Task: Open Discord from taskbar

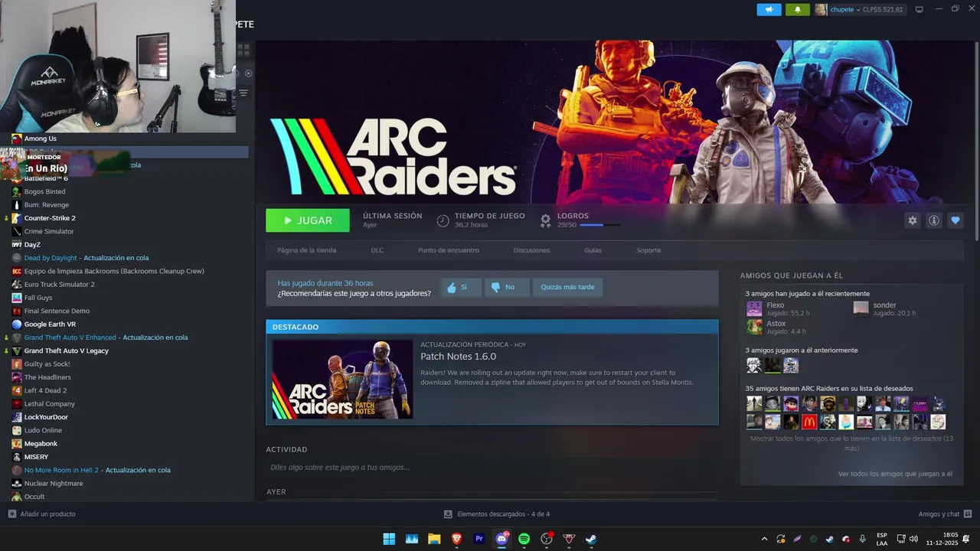Action: click(x=502, y=539)
